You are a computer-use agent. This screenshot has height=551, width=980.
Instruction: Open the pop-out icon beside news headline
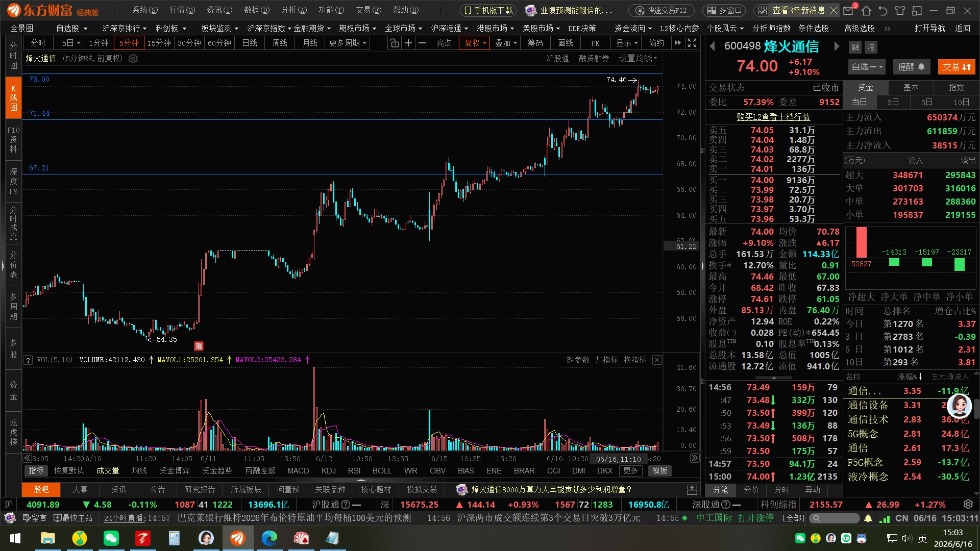pyautogui.click(x=692, y=490)
